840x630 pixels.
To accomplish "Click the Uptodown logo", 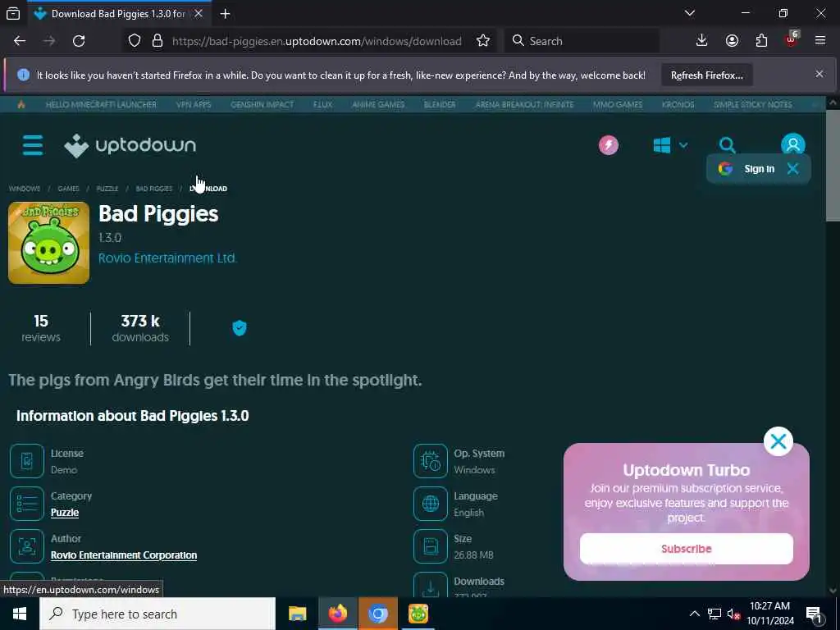I will point(130,145).
